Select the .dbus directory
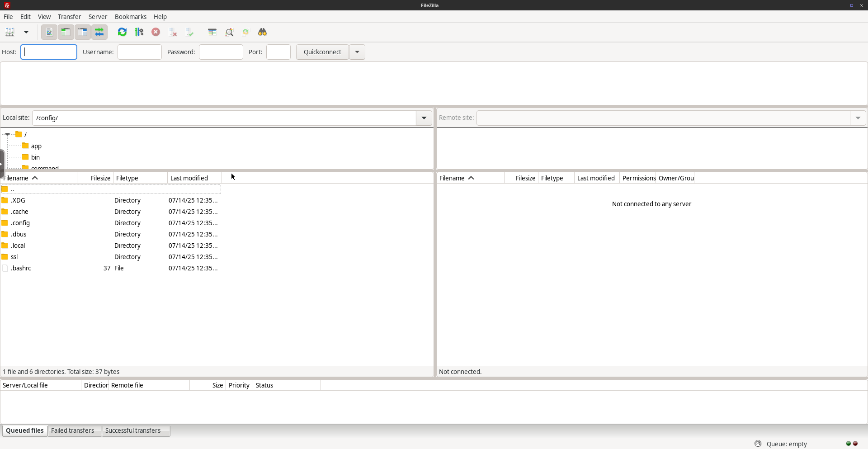This screenshot has width=868, height=449. pyautogui.click(x=111, y=234)
